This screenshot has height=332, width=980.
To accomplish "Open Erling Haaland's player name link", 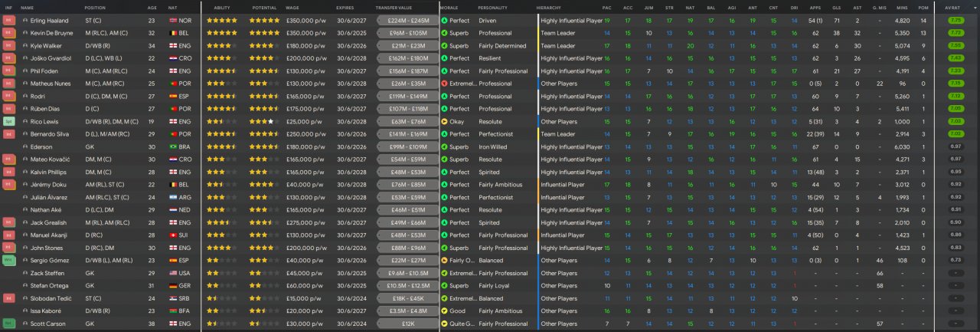I will click(51, 21).
